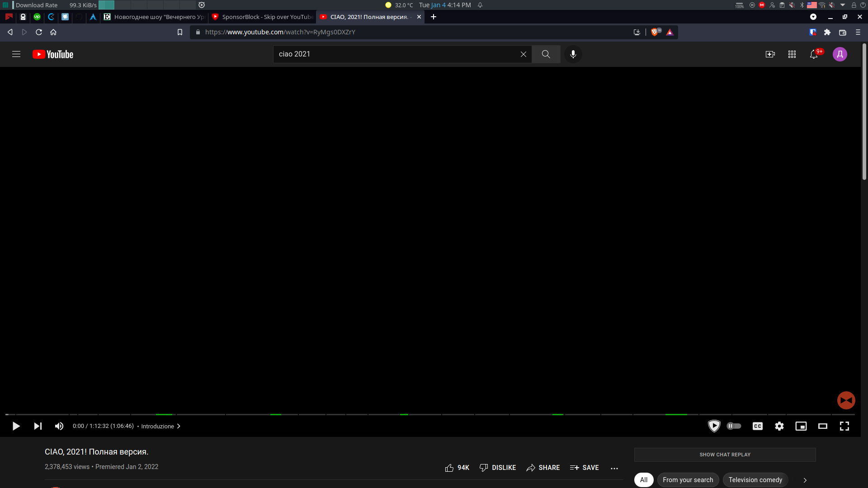Click SHOW CHAT REPLAY
The height and width of the screenshot is (488, 868).
pos(725,455)
